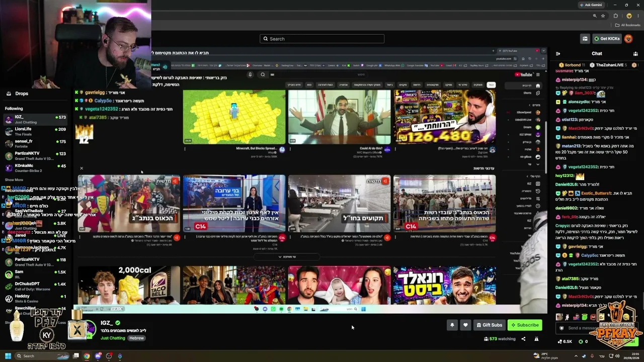Open the Get KICKs button
Screen dimensions: 644x362
(x=606, y=39)
